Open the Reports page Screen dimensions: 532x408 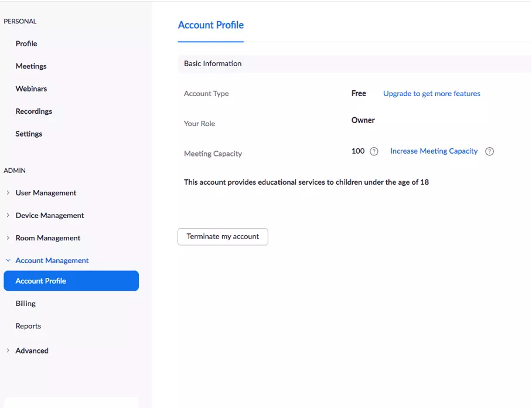click(28, 326)
